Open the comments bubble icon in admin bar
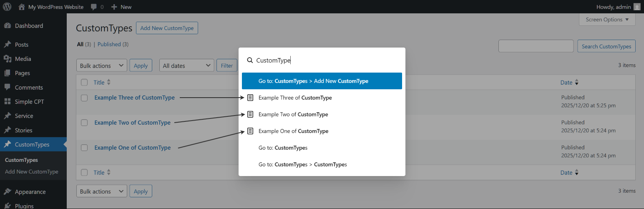 click(x=94, y=7)
